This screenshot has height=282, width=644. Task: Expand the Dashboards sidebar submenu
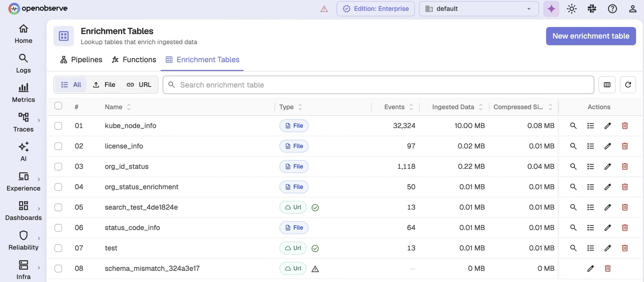click(39, 209)
